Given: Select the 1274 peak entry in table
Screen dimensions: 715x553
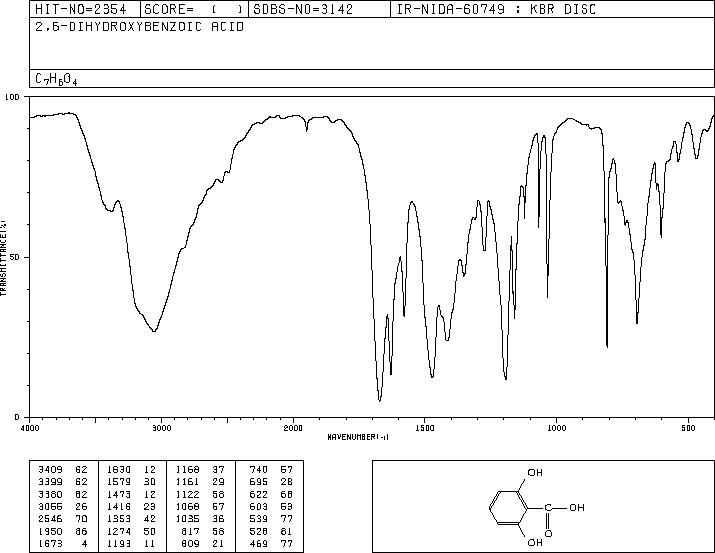Looking at the screenshot, I should [132, 532].
